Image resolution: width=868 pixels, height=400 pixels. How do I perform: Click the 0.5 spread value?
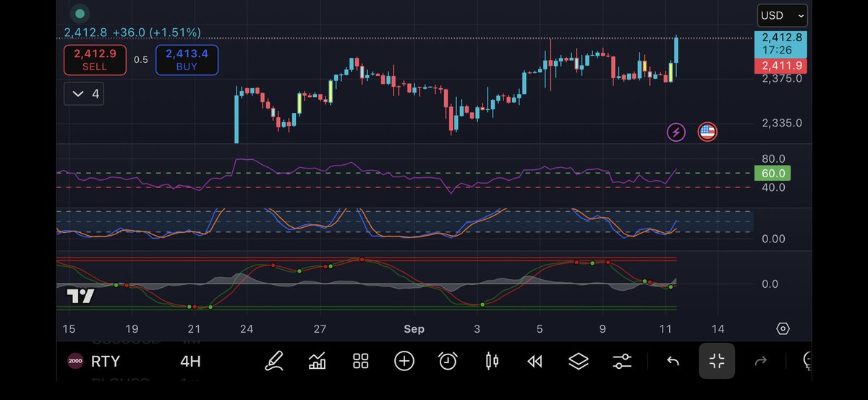(140, 59)
